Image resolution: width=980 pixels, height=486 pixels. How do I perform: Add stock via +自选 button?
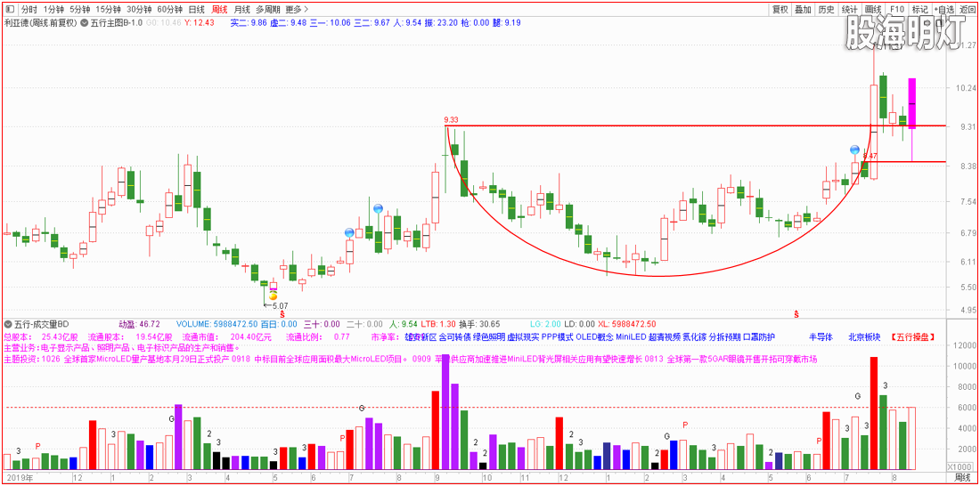tap(943, 10)
